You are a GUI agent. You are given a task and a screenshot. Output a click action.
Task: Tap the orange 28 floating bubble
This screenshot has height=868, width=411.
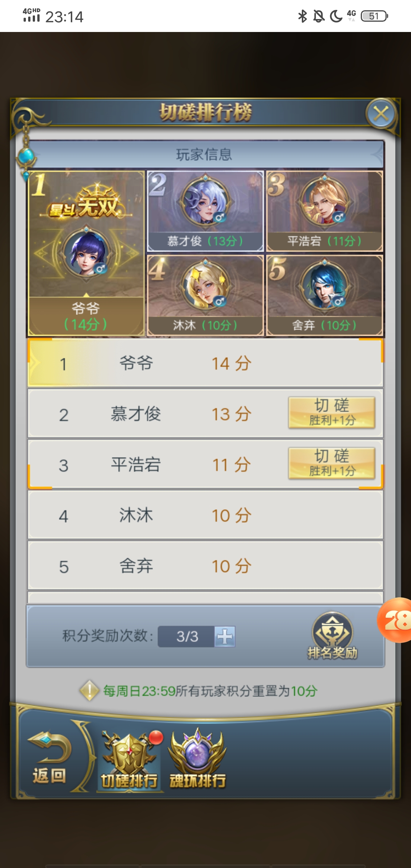pyautogui.click(x=395, y=620)
